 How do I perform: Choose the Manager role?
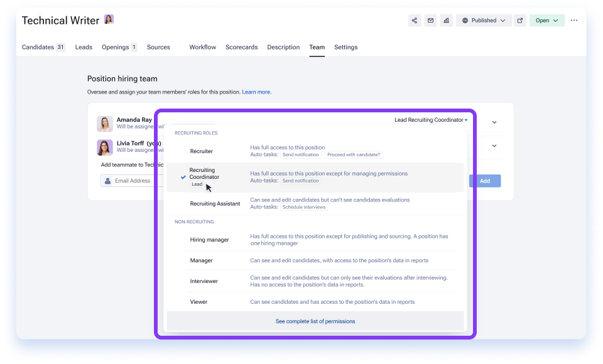point(315,260)
